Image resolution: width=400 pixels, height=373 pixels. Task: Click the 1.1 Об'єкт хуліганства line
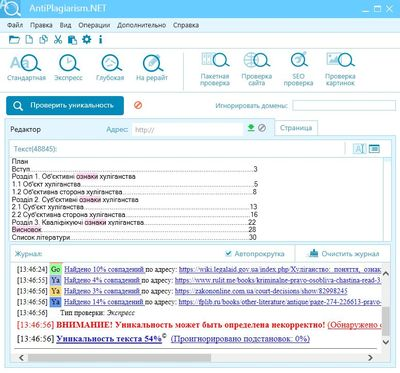(135, 184)
